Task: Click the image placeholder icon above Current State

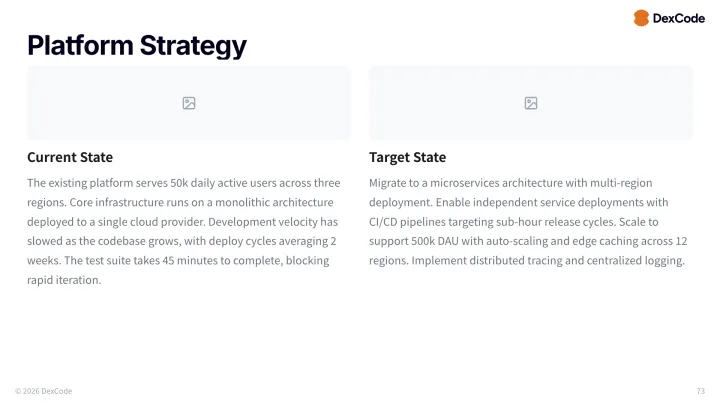Action: tap(189, 103)
